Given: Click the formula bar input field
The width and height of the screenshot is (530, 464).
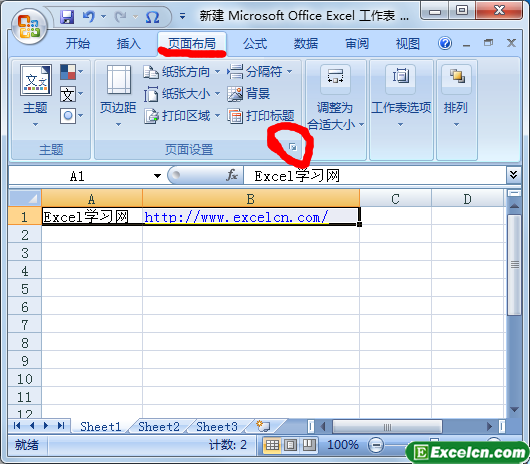Looking at the screenshot, I should point(375,176).
